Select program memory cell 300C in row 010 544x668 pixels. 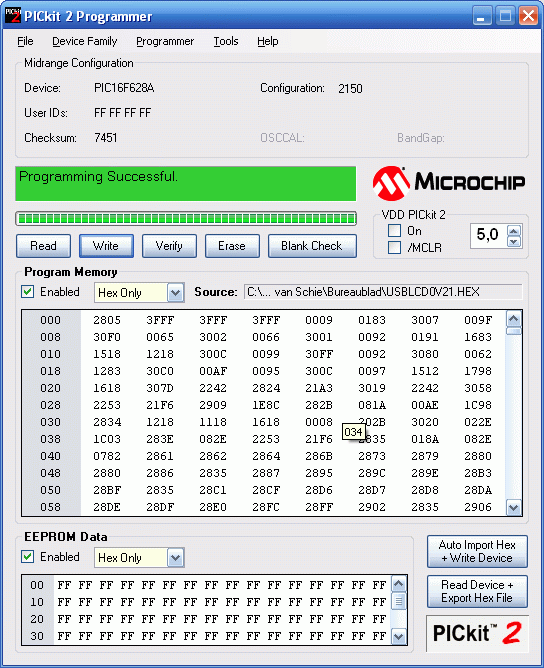tap(213, 354)
